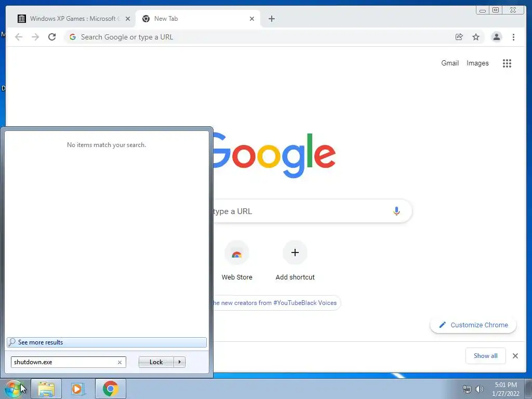Screen dimensions: 532x399
Task: Minimize the Chrome window
Action: pyautogui.click(x=483, y=10)
